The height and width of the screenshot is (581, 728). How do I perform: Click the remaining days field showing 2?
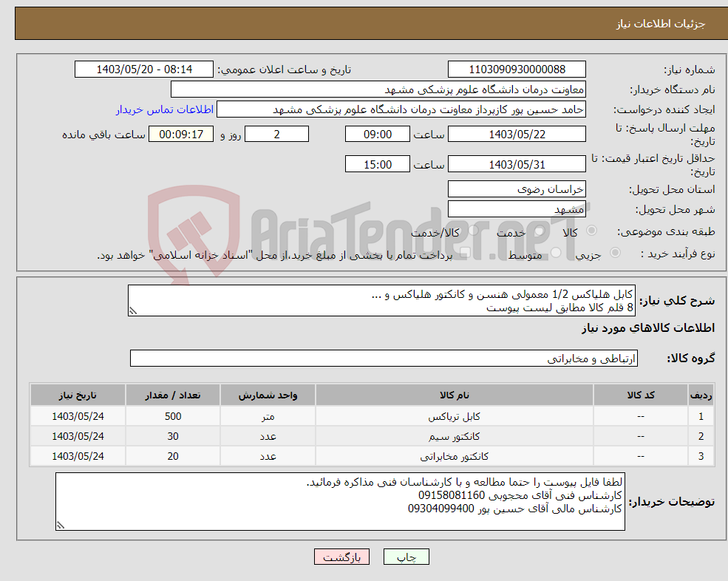tap(276, 135)
